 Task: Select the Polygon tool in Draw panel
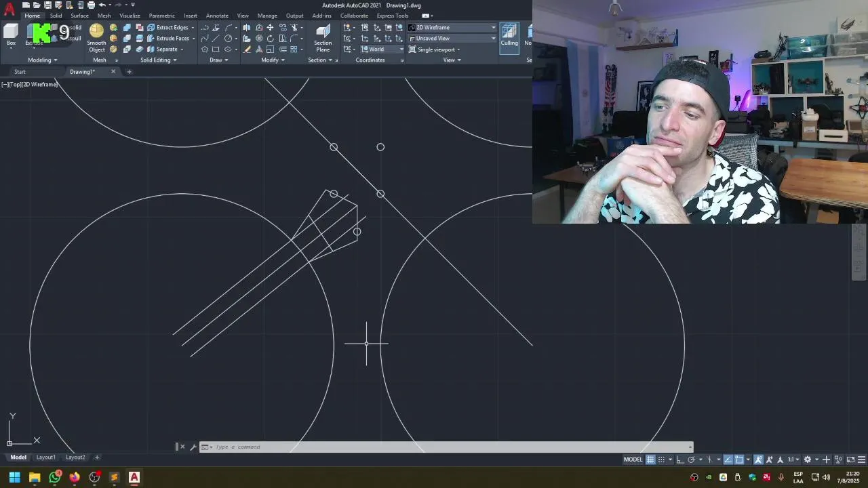point(205,49)
